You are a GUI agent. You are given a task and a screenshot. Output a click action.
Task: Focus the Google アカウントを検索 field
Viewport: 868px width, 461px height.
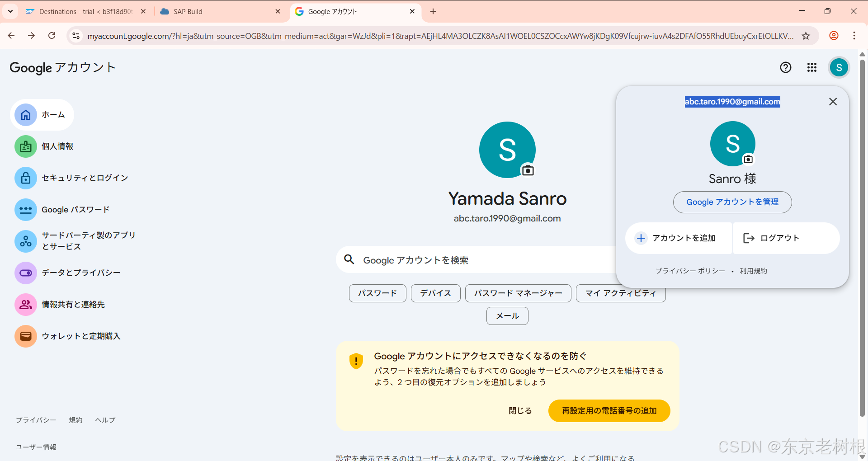476,259
